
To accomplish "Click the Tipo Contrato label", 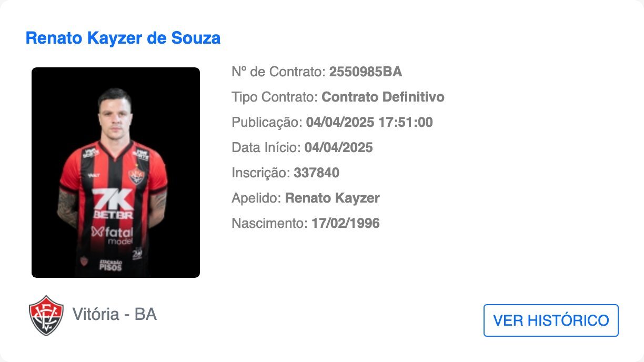I will [x=275, y=97].
